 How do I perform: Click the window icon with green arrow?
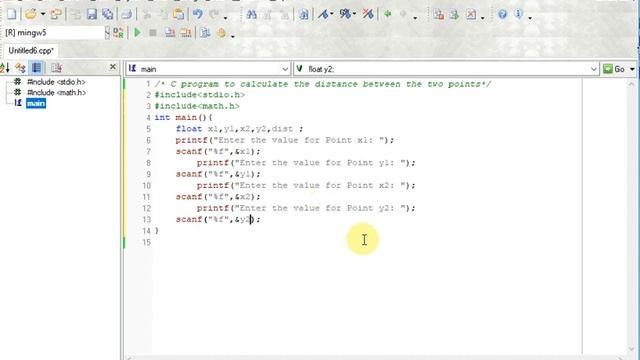(x=454, y=15)
